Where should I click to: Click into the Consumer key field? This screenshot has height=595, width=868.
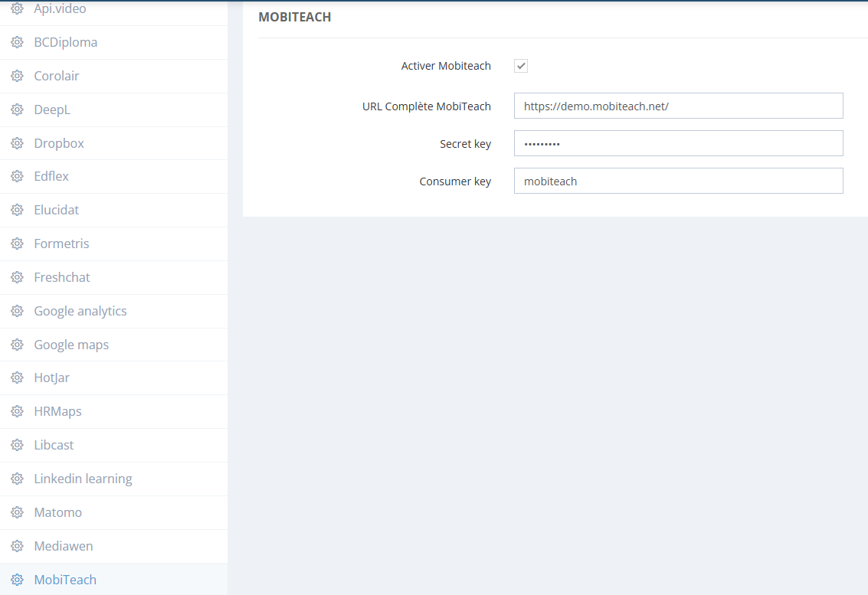tap(678, 181)
